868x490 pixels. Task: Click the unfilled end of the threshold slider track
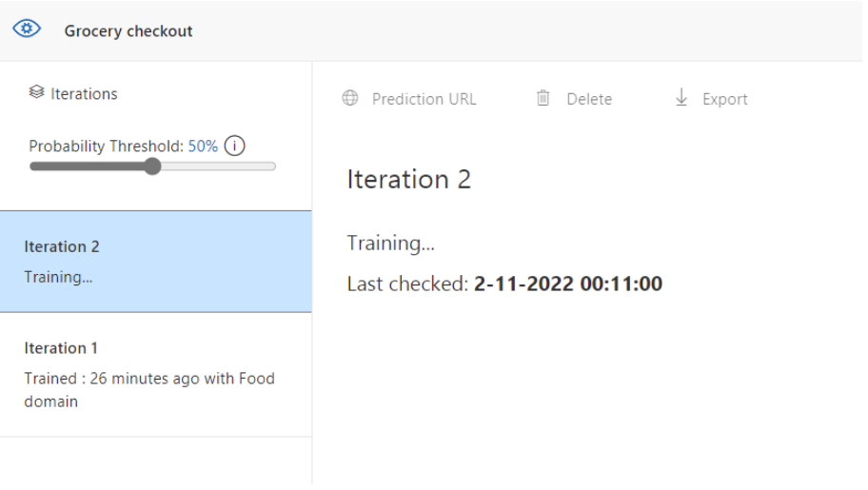218,167
